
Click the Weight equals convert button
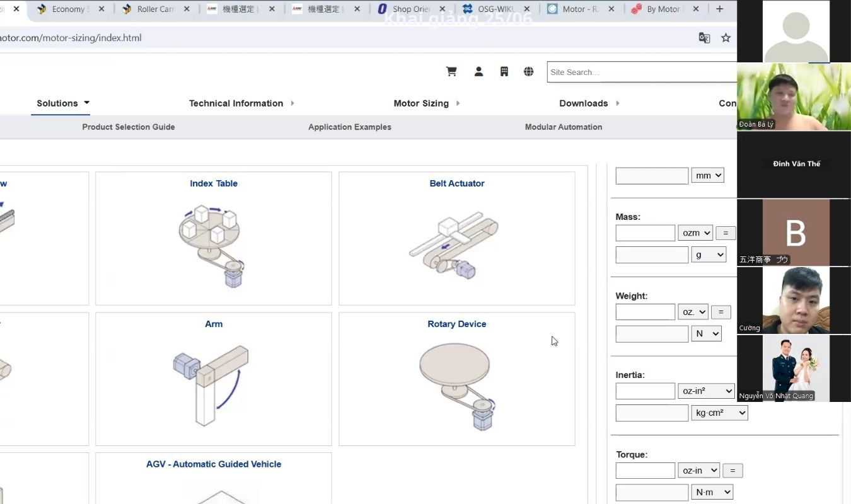click(x=721, y=312)
